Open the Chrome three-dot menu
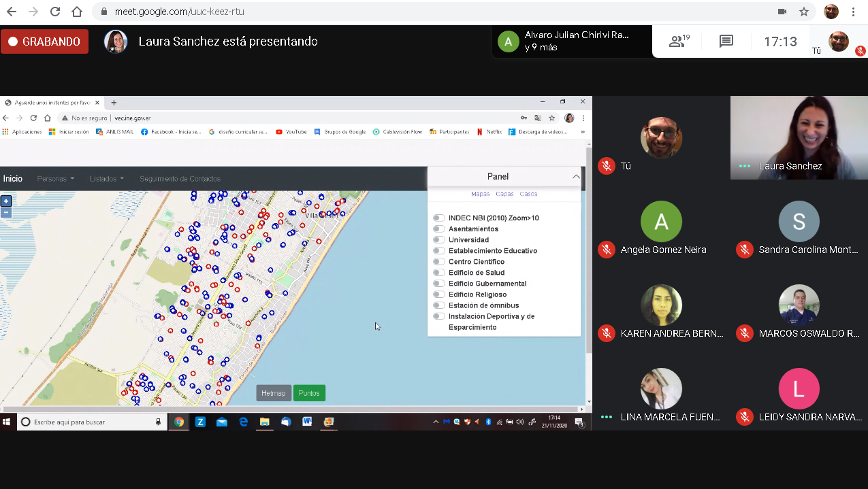This screenshot has width=868, height=489. tap(854, 12)
